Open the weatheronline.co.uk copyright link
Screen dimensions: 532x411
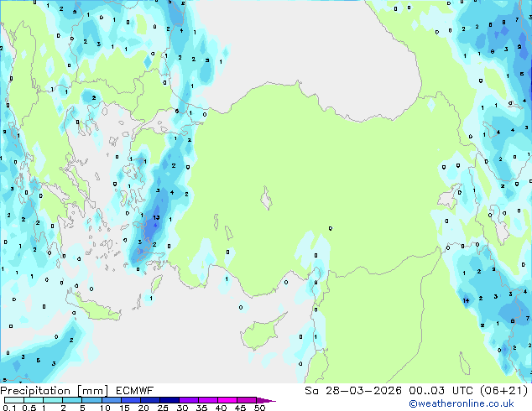pyautogui.click(x=462, y=403)
